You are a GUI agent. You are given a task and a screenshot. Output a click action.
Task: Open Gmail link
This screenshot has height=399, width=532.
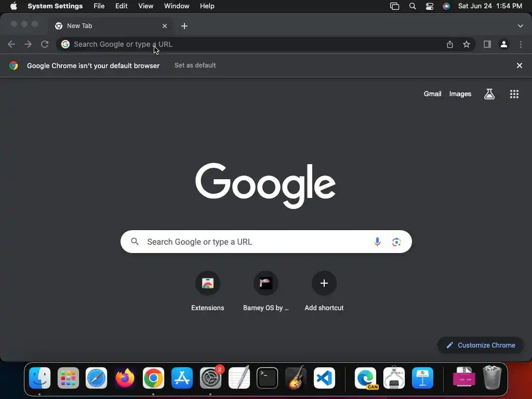432,94
